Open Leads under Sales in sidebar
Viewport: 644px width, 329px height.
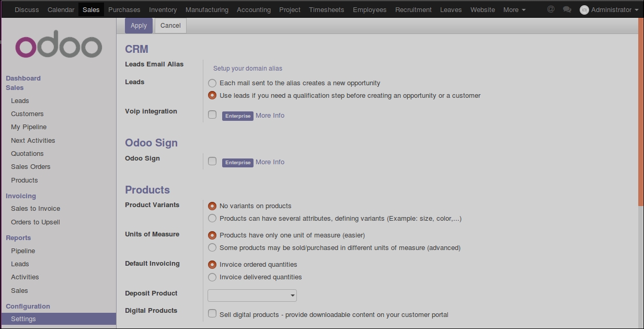[x=20, y=101]
